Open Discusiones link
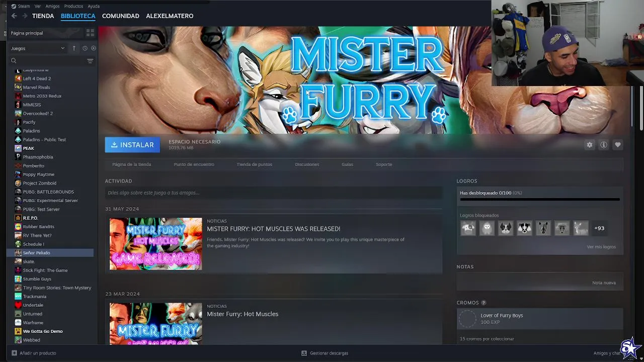644x362 pixels. 307,164
